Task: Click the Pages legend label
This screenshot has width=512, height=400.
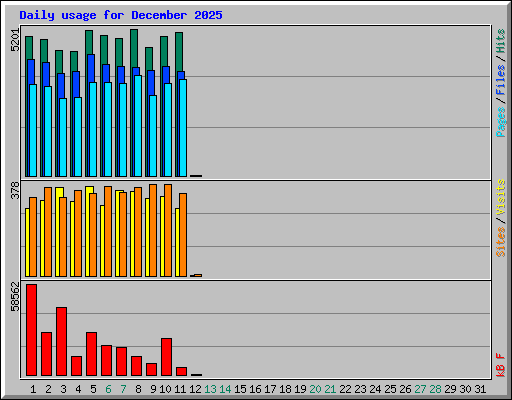Action: click(500, 122)
